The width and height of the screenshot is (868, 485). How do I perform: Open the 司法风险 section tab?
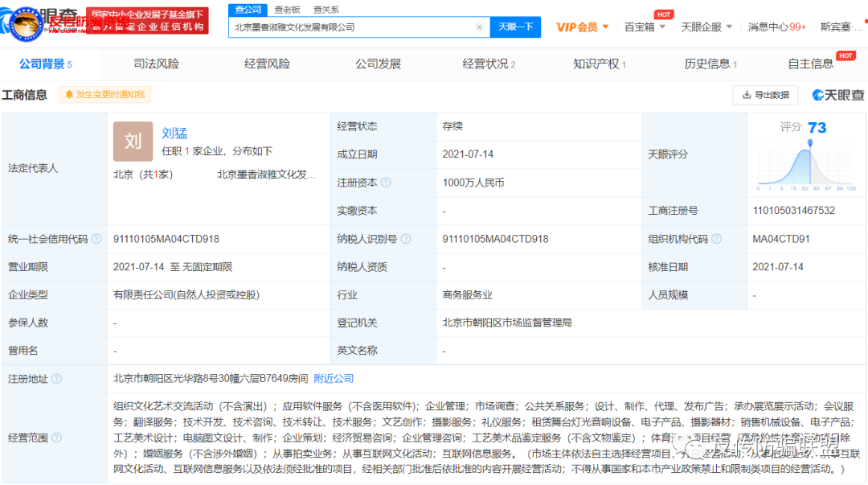pyautogui.click(x=156, y=63)
